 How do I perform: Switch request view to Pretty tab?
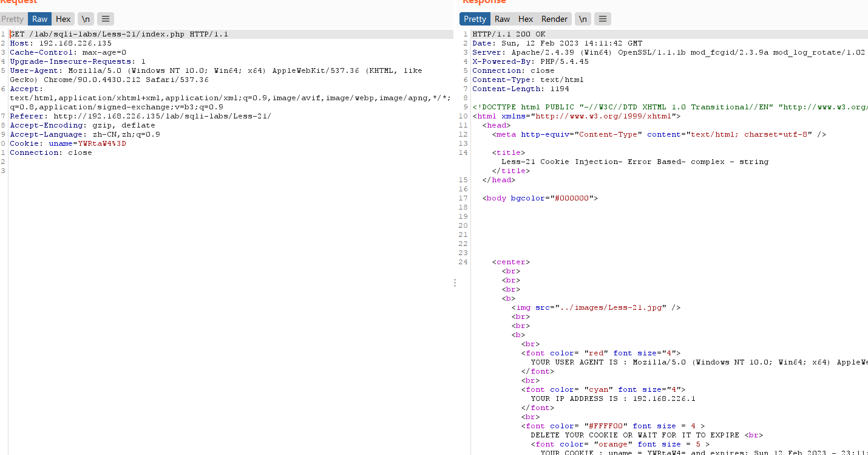[x=13, y=19]
